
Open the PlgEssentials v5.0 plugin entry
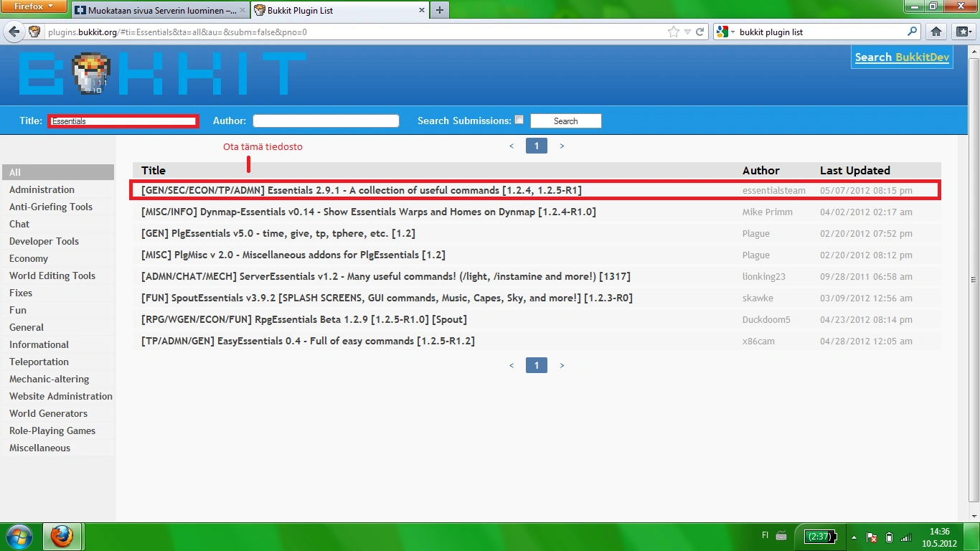click(x=278, y=233)
